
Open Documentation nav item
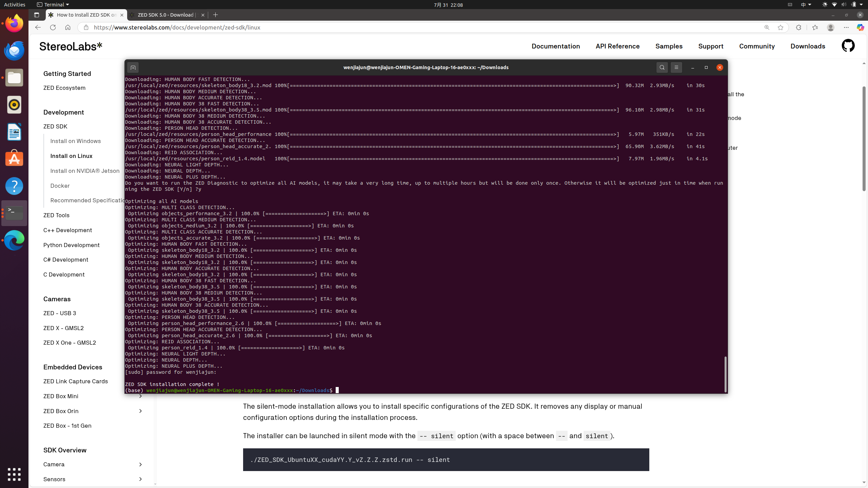tap(556, 46)
